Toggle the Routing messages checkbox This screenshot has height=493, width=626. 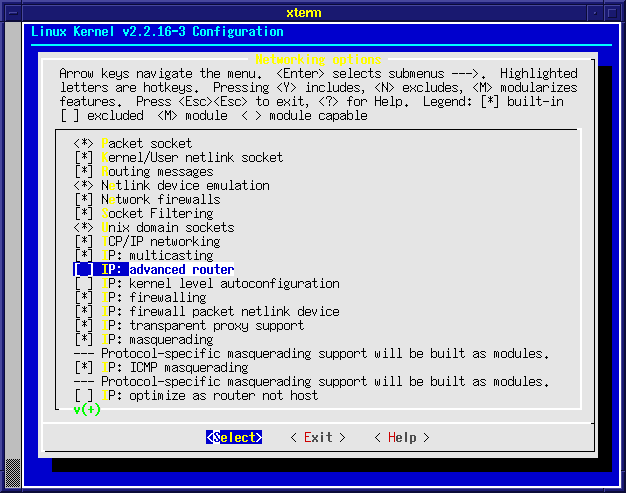coord(83,172)
